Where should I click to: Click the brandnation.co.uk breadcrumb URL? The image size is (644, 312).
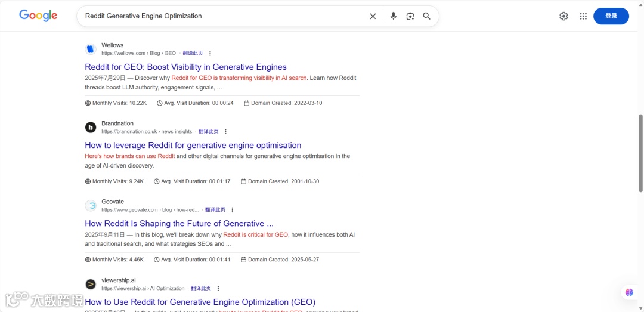pos(147,132)
